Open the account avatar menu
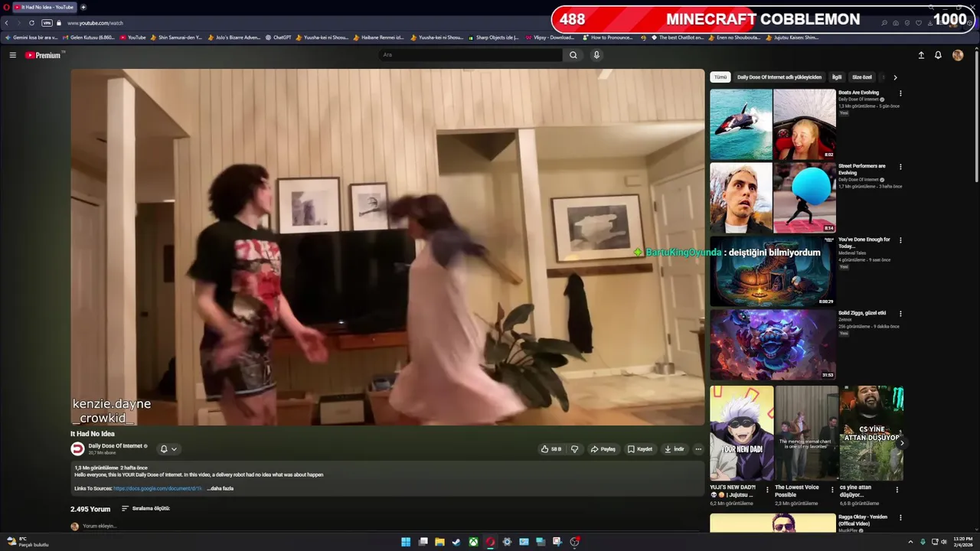Viewport: 980px width, 551px height. tap(958, 55)
